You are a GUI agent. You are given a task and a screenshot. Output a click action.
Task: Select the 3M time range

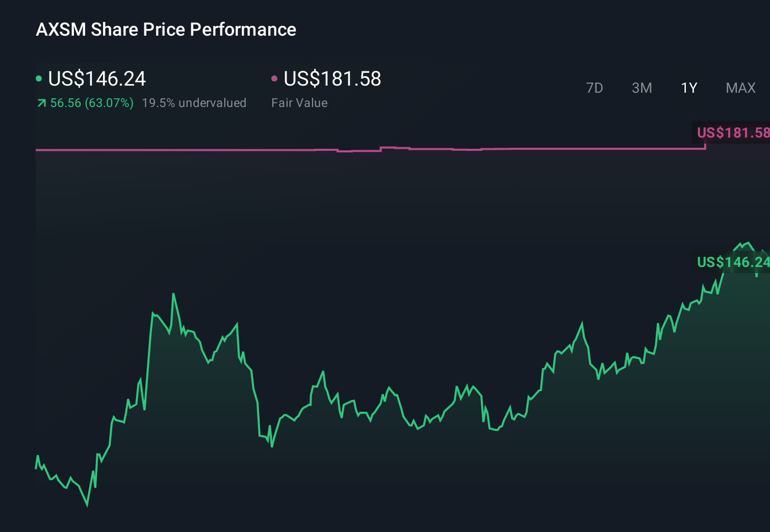[x=641, y=88]
